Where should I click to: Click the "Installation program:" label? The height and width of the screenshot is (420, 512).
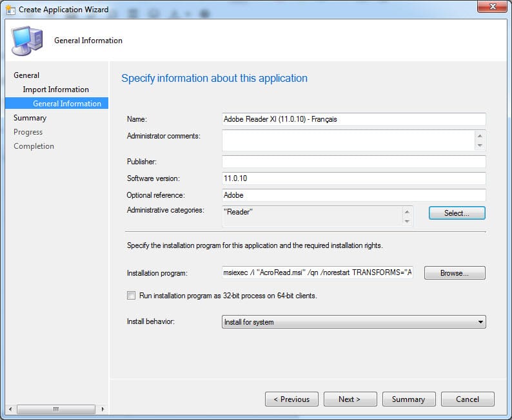(x=157, y=273)
